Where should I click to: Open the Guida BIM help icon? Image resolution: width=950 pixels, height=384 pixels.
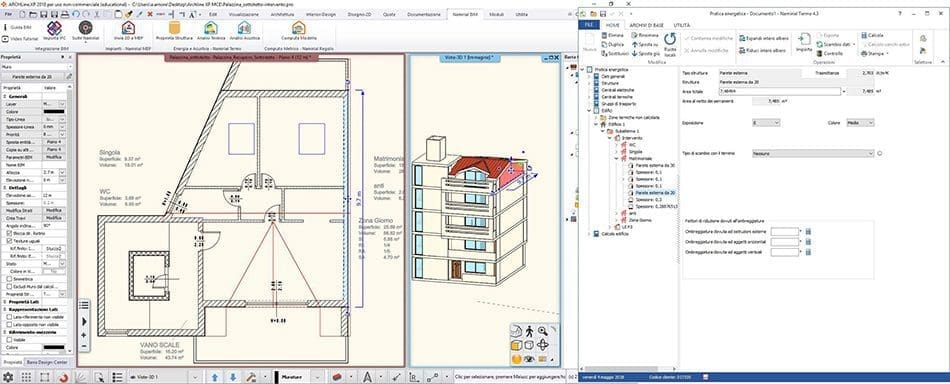coord(6,27)
